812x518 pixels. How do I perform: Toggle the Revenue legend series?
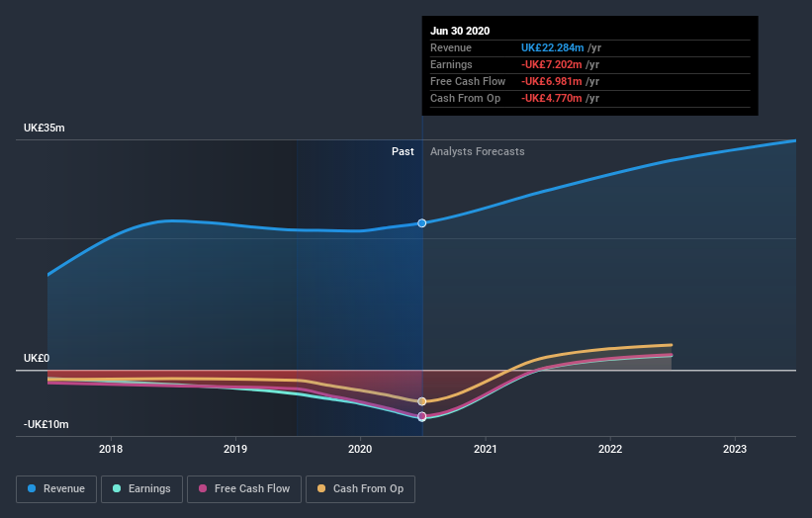(56, 489)
